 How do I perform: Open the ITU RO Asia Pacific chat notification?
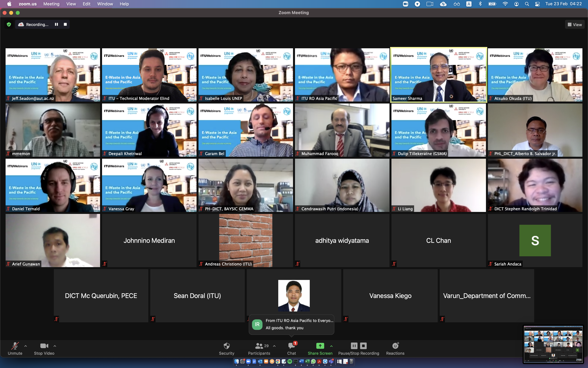click(291, 324)
